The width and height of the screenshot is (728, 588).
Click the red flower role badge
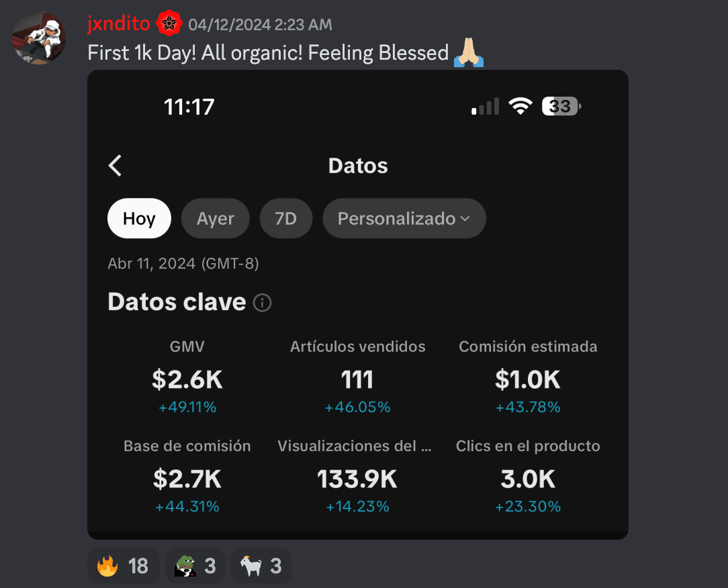[x=169, y=25]
